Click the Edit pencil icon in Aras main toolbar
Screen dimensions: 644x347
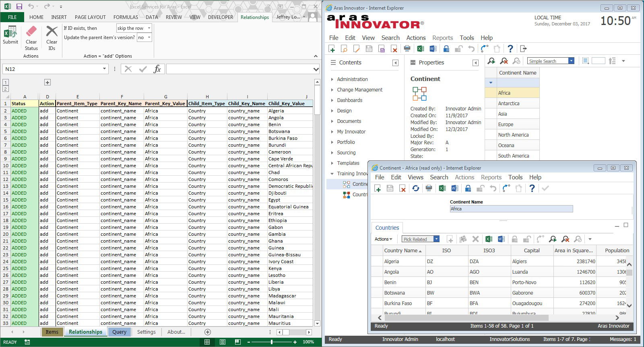coord(357,49)
